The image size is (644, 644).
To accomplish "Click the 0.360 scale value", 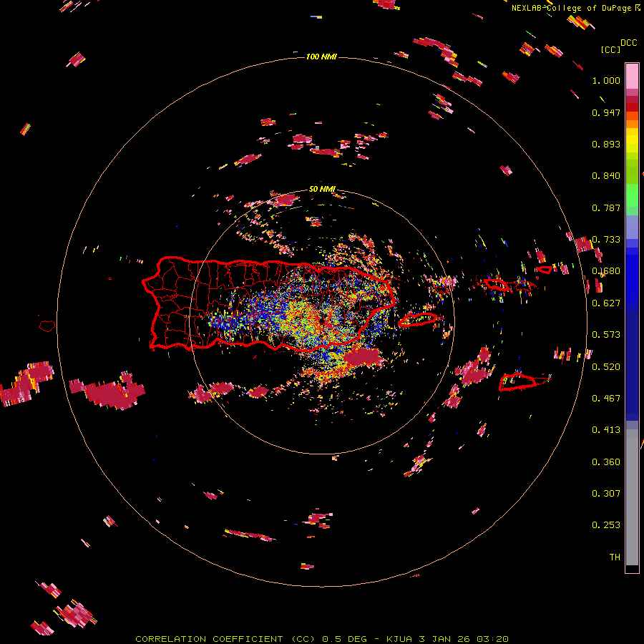I will pyautogui.click(x=606, y=462).
